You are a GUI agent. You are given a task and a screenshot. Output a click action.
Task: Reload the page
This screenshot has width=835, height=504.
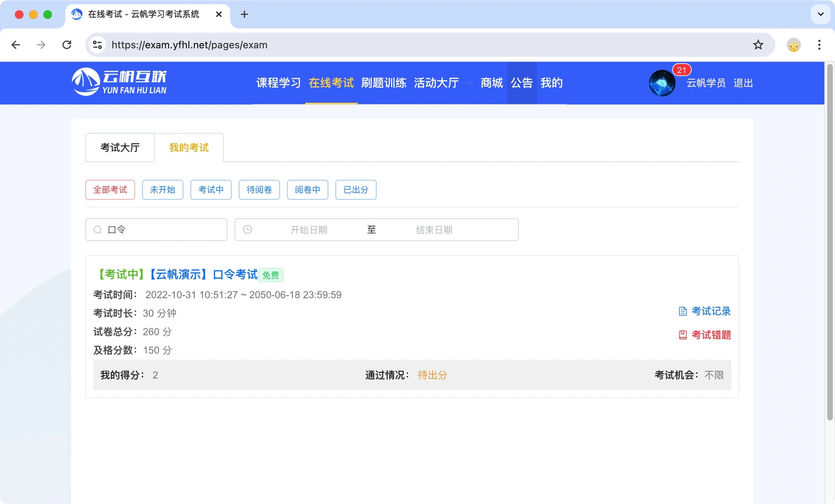click(67, 45)
